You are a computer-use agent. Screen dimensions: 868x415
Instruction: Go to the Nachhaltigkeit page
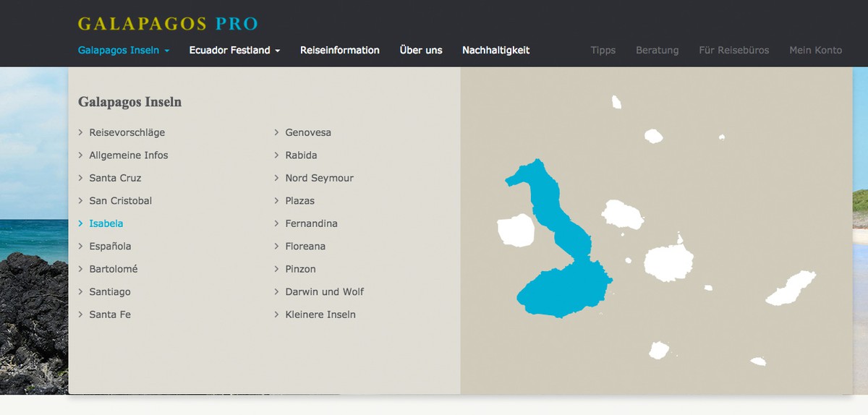[x=495, y=51]
